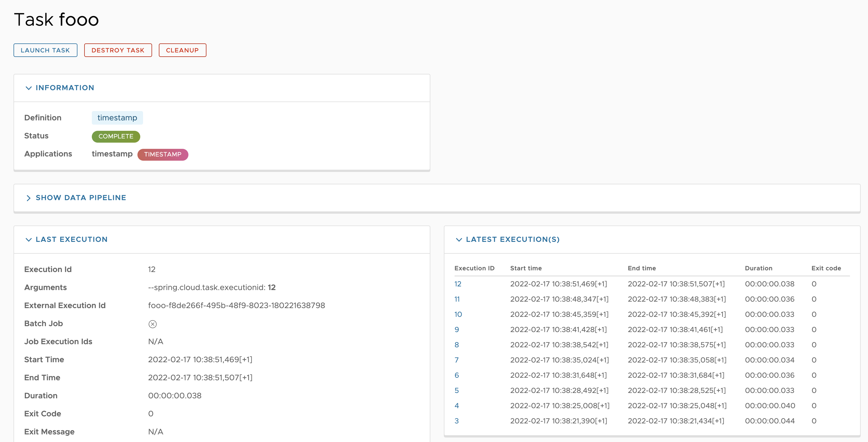Click the red TIMESTAMP application badge
This screenshot has height=442, width=868.
163,154
